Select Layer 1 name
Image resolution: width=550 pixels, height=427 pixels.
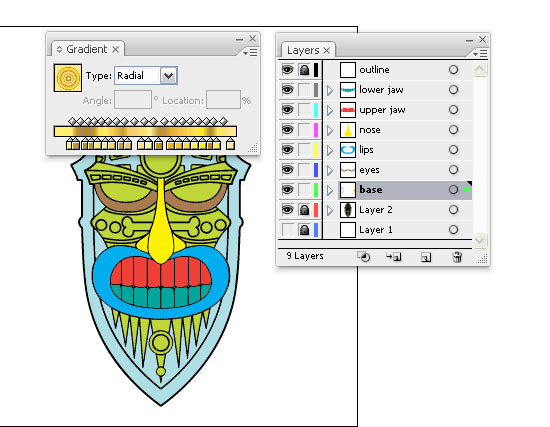(376, 230)
